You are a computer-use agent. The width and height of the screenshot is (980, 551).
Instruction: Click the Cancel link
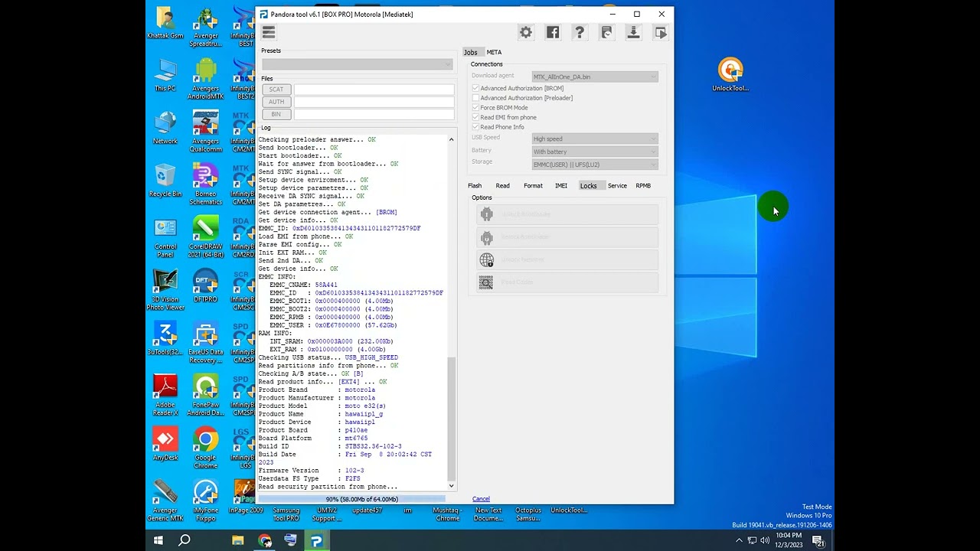tap(481, 499)
